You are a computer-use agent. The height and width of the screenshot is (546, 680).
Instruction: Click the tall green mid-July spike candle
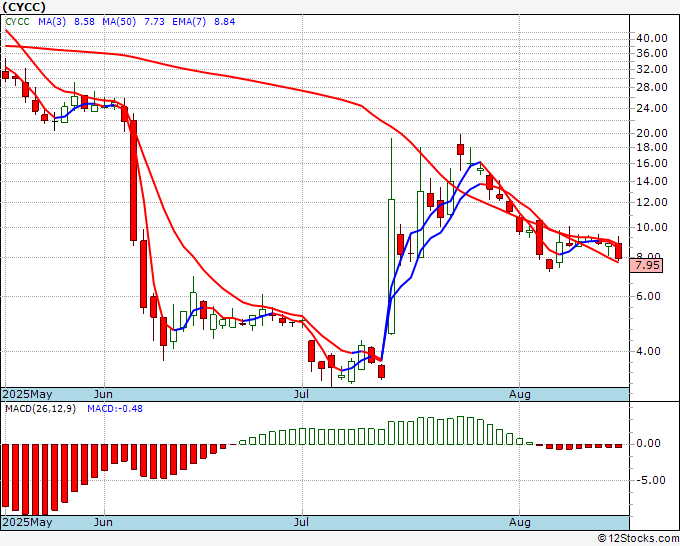(392, 266)
